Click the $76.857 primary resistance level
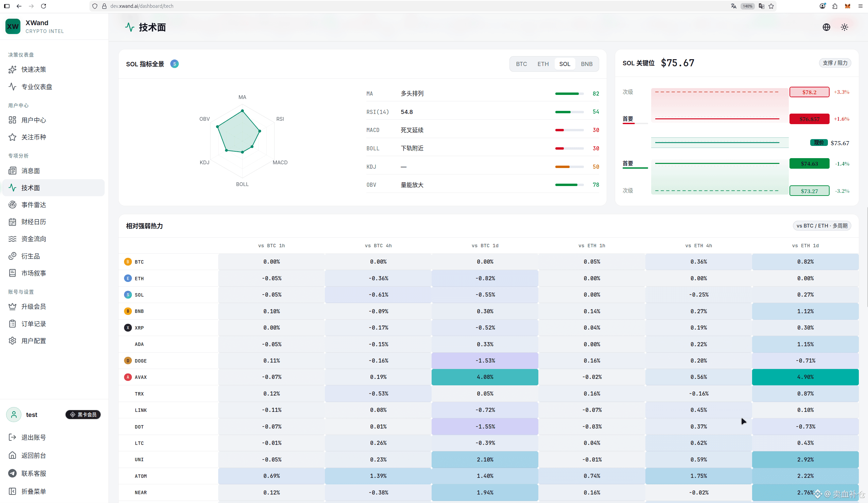Image resolution: width=868 pixels, height=503 pixels. coord(809,119)
